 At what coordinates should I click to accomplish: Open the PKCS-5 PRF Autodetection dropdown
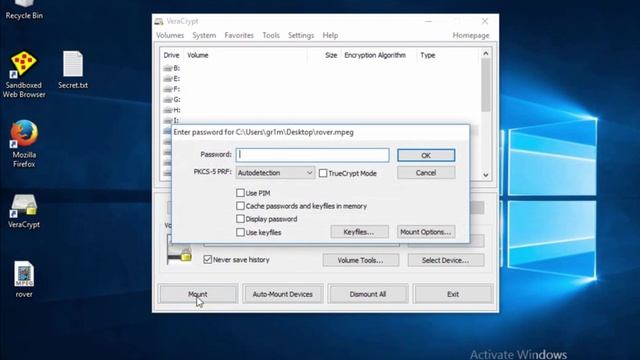(275, 173)
